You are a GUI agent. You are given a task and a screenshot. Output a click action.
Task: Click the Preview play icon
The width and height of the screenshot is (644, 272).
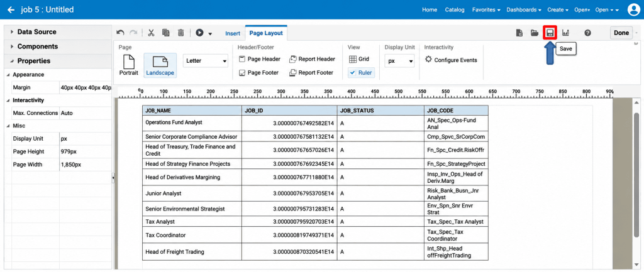pyautogui.click(x=200, y=33)
